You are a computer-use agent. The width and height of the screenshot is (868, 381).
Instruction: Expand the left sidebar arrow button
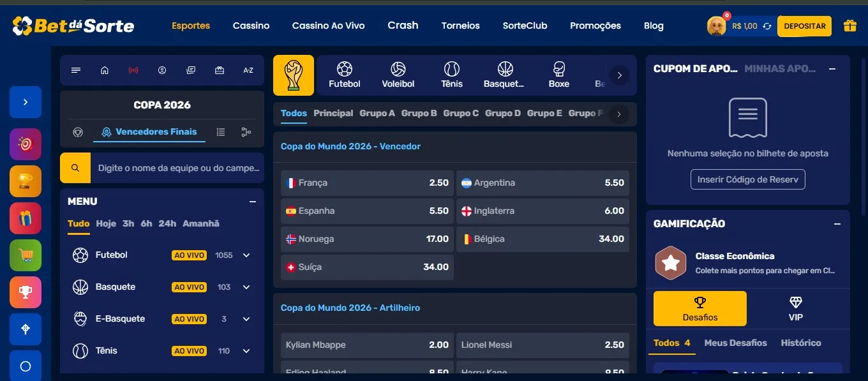26,102
